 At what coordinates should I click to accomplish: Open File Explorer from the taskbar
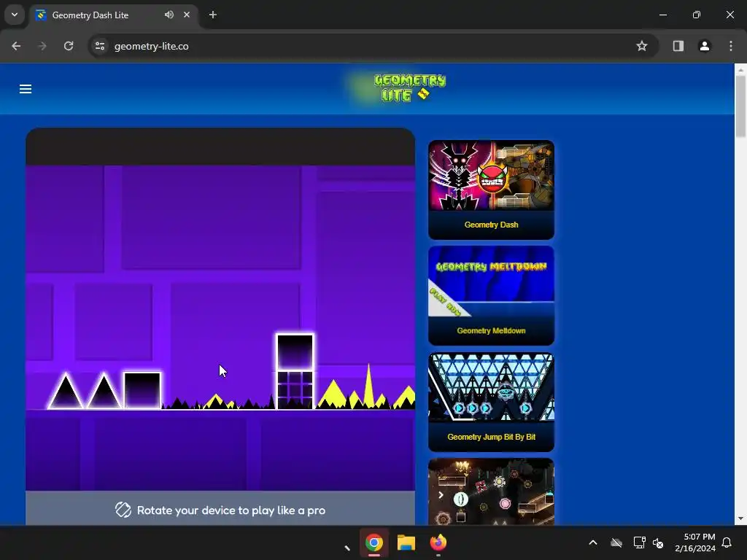[406, 542]
